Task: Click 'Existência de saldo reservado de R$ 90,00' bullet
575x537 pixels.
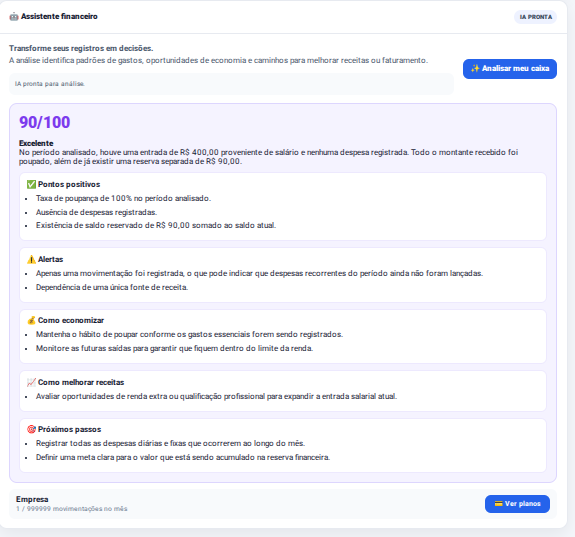Action: click(x=156, y=225)
